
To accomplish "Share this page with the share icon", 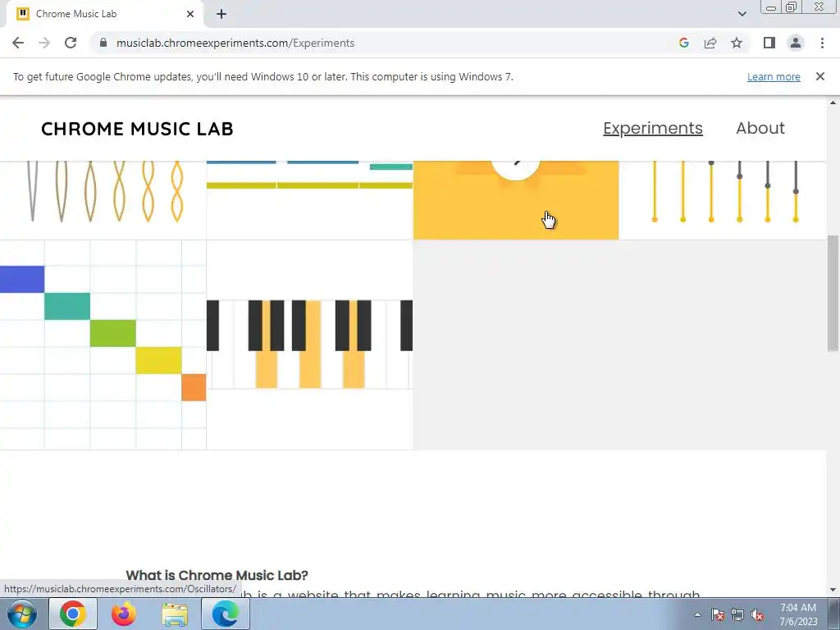I will (x=710, y=43).
